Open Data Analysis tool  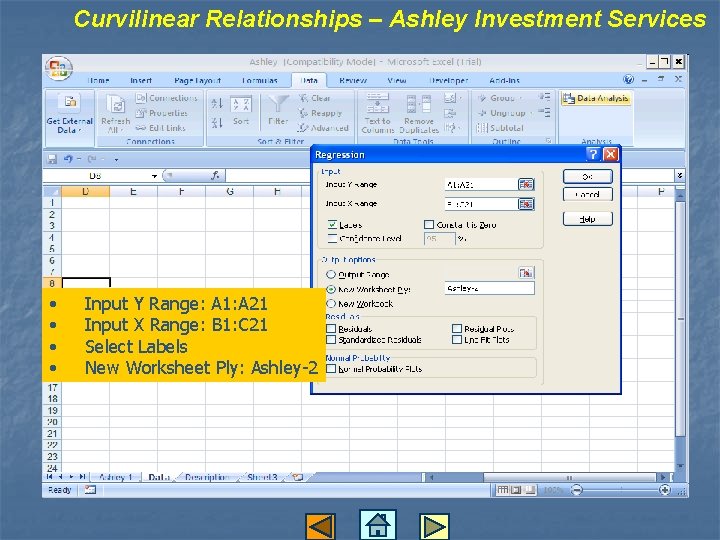[x=596, y=98]
